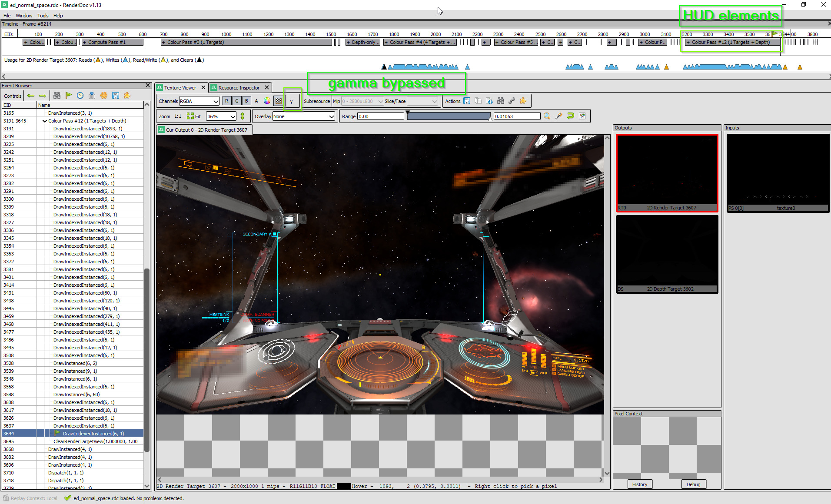Click the save texture floppy icon in Actions
The width and height of the screenshot is (831, 504).
(x=467, y=101)
